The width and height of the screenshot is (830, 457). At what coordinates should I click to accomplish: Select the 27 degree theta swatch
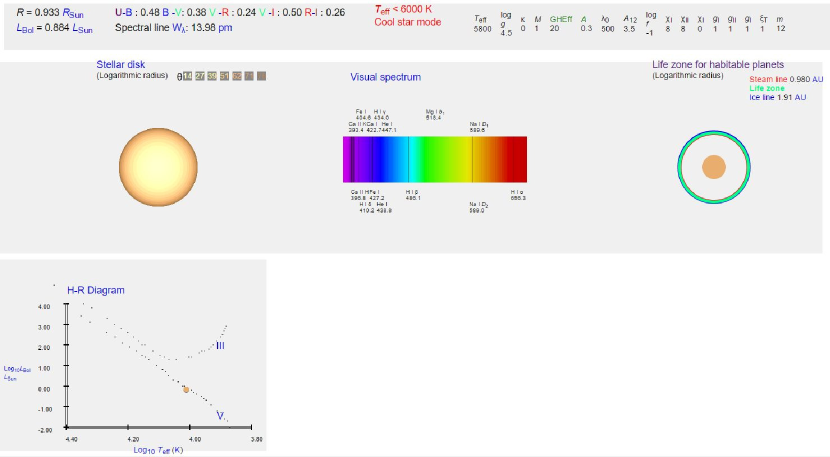(200, 76)
